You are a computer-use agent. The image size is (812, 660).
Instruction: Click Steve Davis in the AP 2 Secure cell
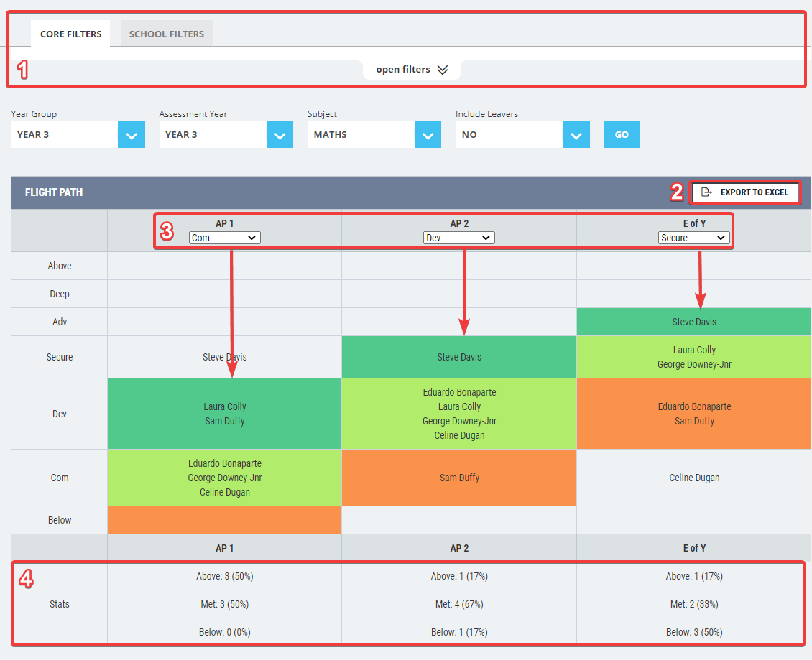click(459, 357)
